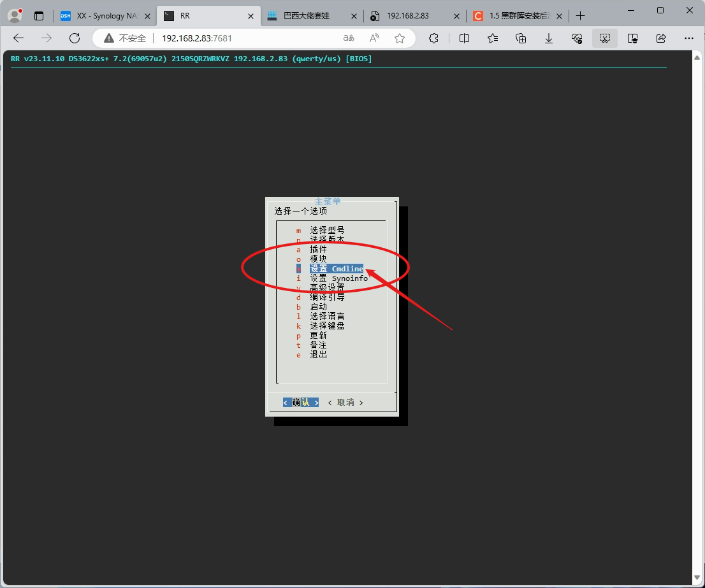
Task: Reload the page with the refresh icon
Action: coord(75,38)
